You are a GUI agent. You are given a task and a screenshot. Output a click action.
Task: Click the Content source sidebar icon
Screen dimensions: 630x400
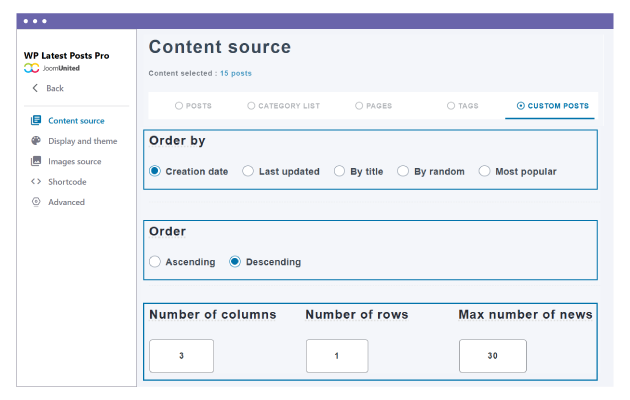pyautogui.click(x=36, y=121)
